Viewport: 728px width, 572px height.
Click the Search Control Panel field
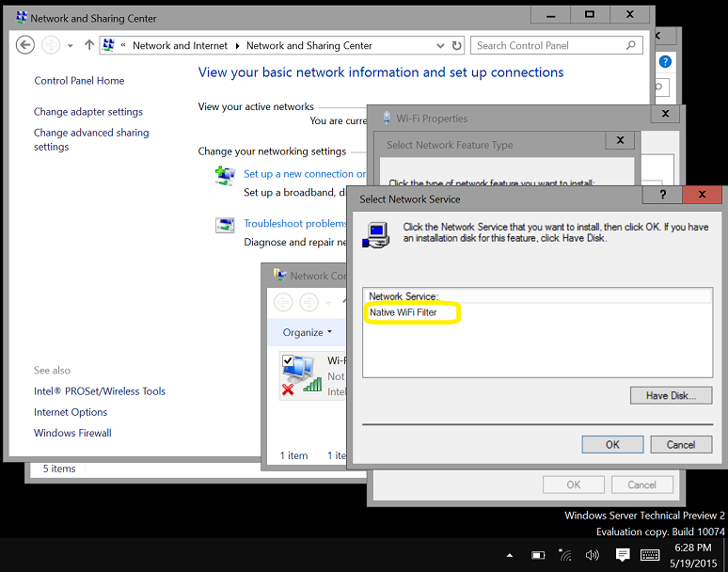coord(548,45)
